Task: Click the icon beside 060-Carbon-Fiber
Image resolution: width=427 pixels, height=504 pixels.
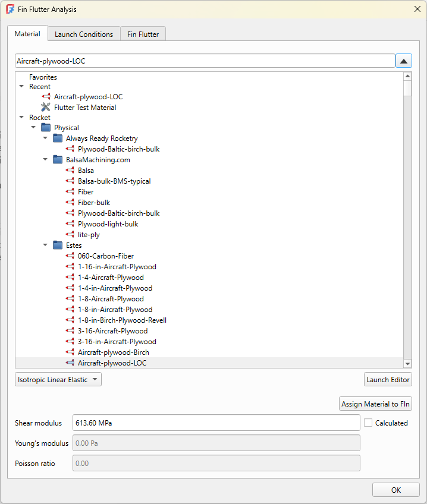Action: (70, 256)
